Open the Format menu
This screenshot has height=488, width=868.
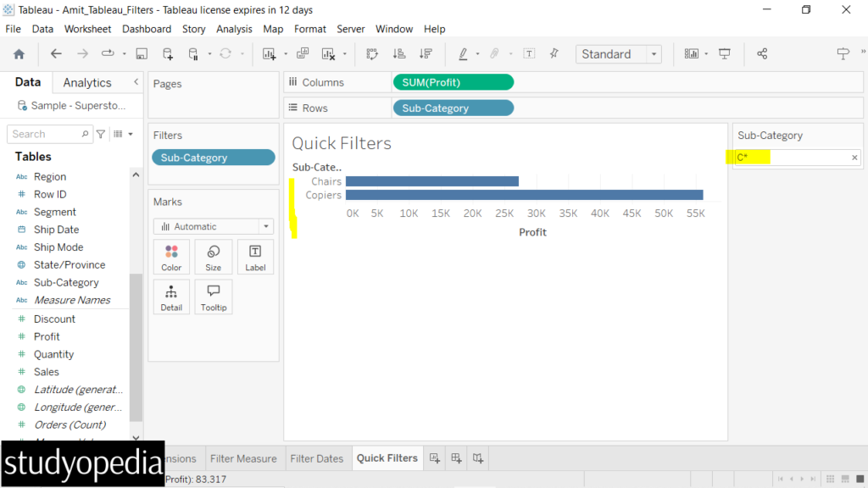[x=310, y=29]
